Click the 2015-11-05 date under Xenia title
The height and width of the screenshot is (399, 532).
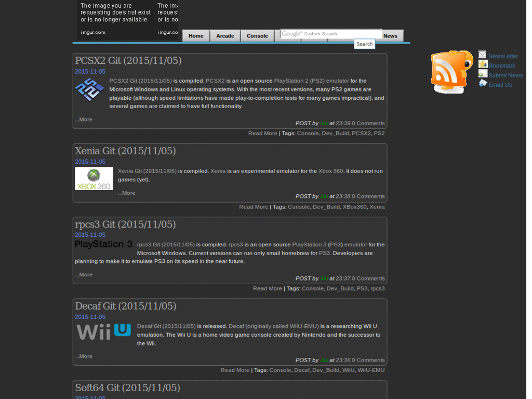point(90,162)
